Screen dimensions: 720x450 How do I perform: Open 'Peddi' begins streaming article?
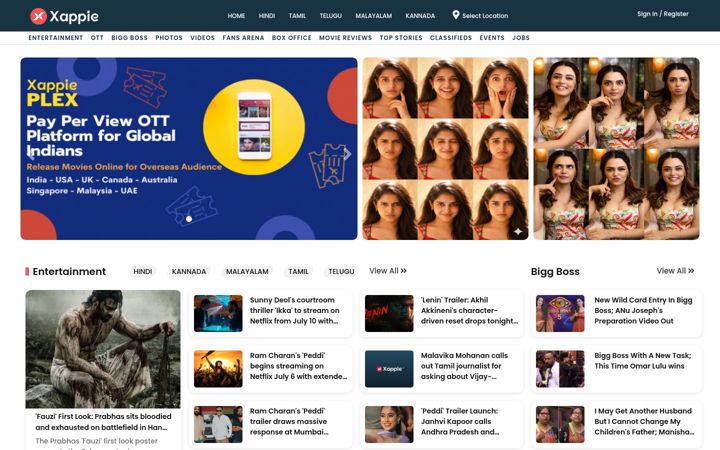(298, 366)
